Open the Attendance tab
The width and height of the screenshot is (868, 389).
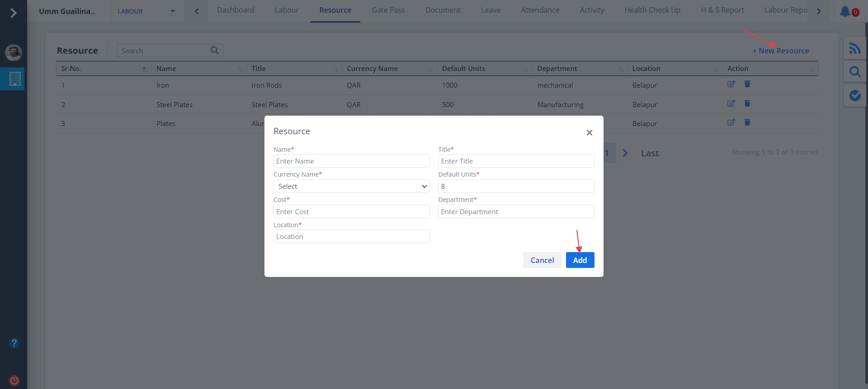(x=540, y=10)
